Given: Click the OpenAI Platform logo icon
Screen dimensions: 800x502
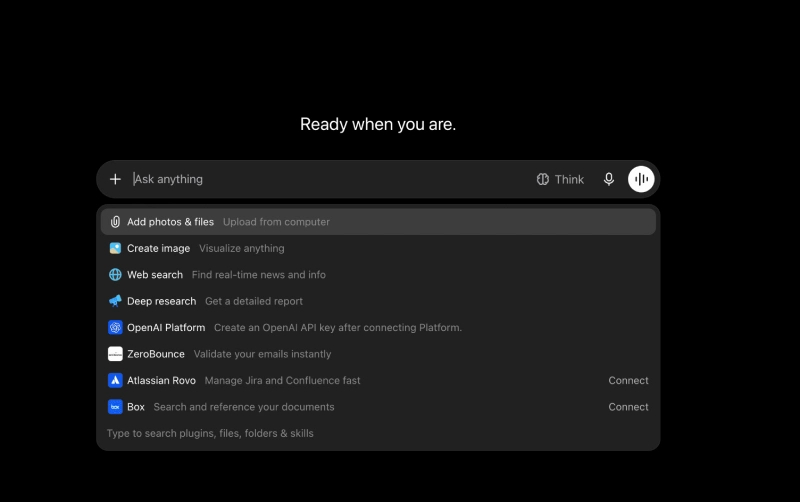Looking at the screenshot, I should coord(115,328).
